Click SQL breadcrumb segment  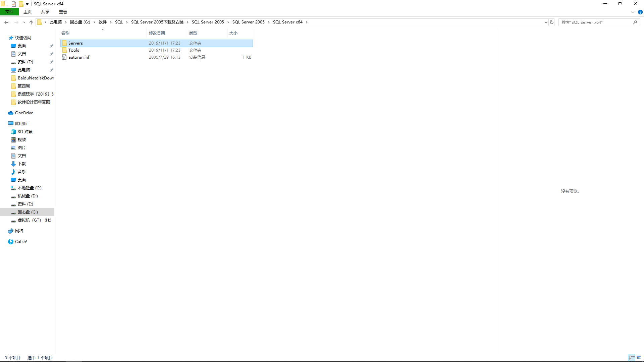tap(119, 22)
